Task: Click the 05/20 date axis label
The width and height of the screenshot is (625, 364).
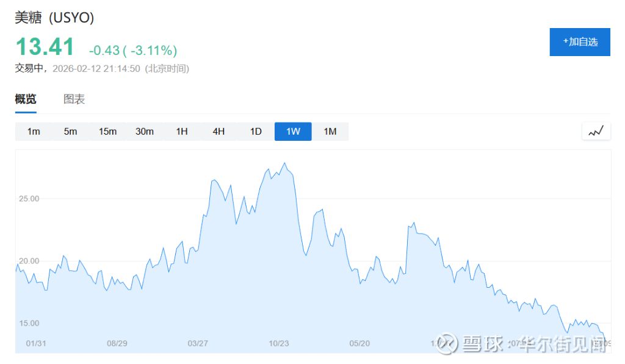Action: click(x=360, y=343)
